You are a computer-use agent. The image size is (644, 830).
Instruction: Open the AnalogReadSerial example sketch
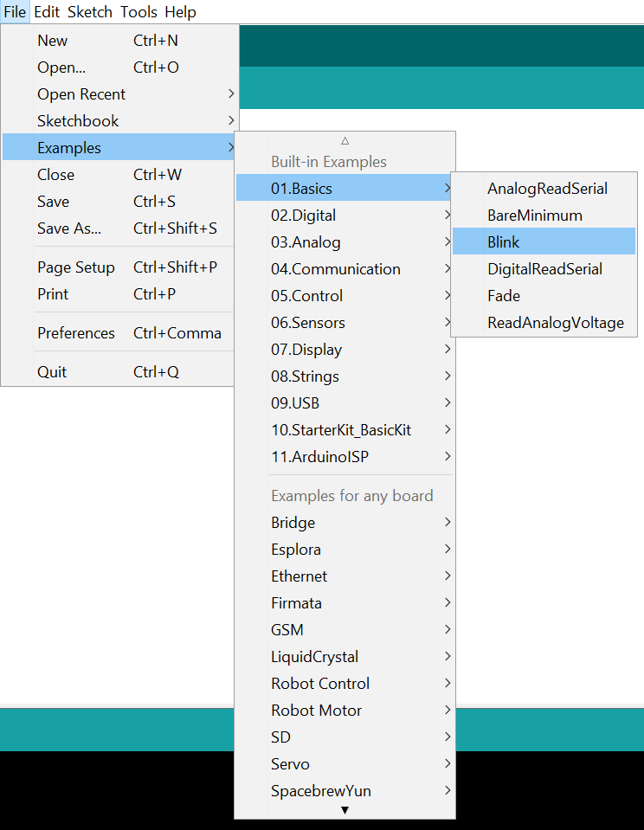click(544, 188)
